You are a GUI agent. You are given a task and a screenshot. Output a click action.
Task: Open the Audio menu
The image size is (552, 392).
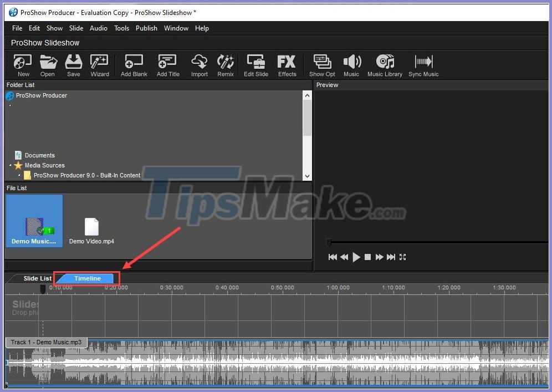98,28
